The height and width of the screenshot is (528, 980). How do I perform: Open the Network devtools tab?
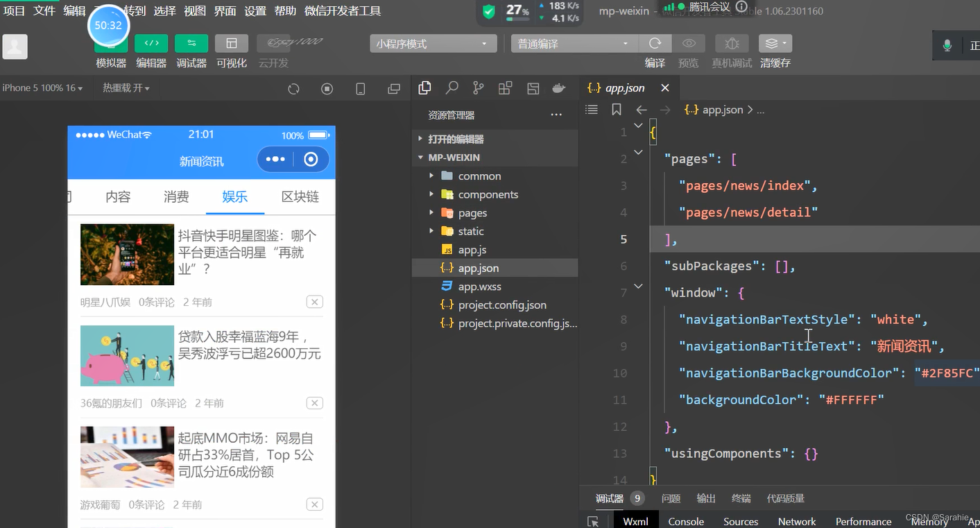[x=797, y=522]
